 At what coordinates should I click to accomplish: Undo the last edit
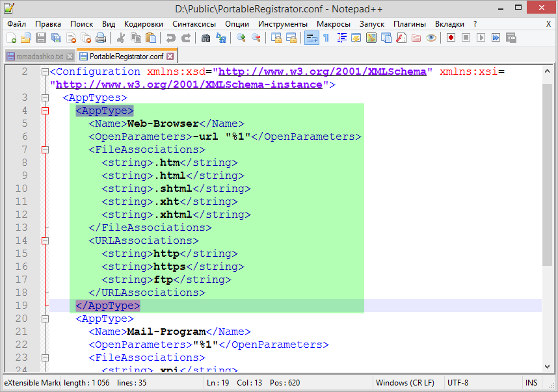171,38
